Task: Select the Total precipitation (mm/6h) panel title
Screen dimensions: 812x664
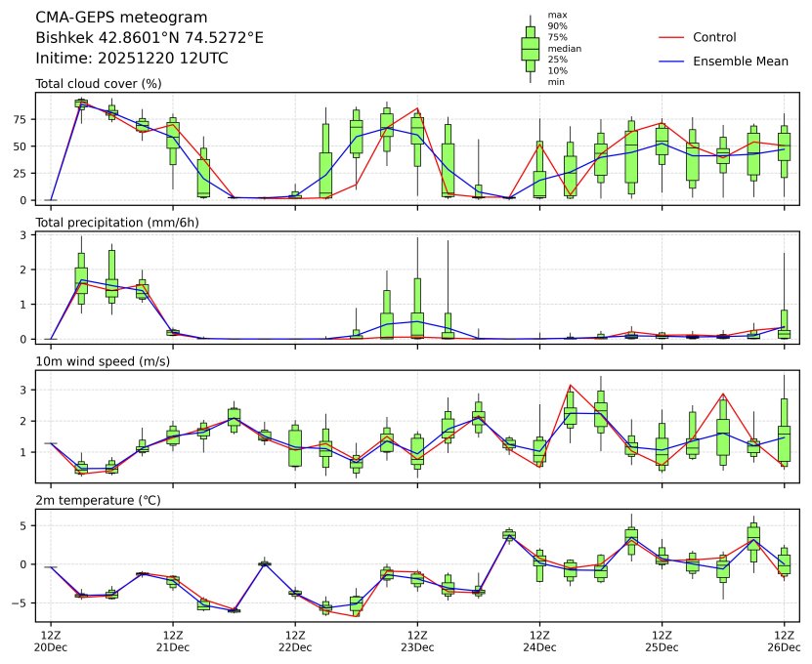Action: click(x=120, y=223)
